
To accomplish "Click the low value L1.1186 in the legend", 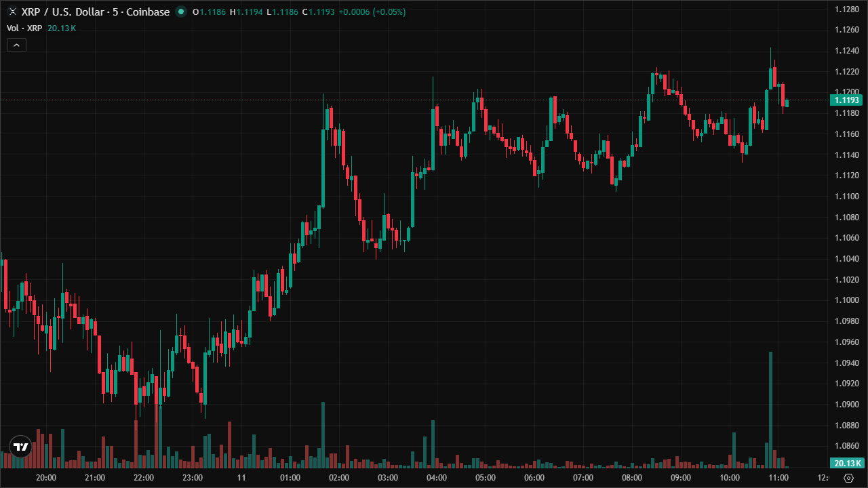I will pos(282,12).
